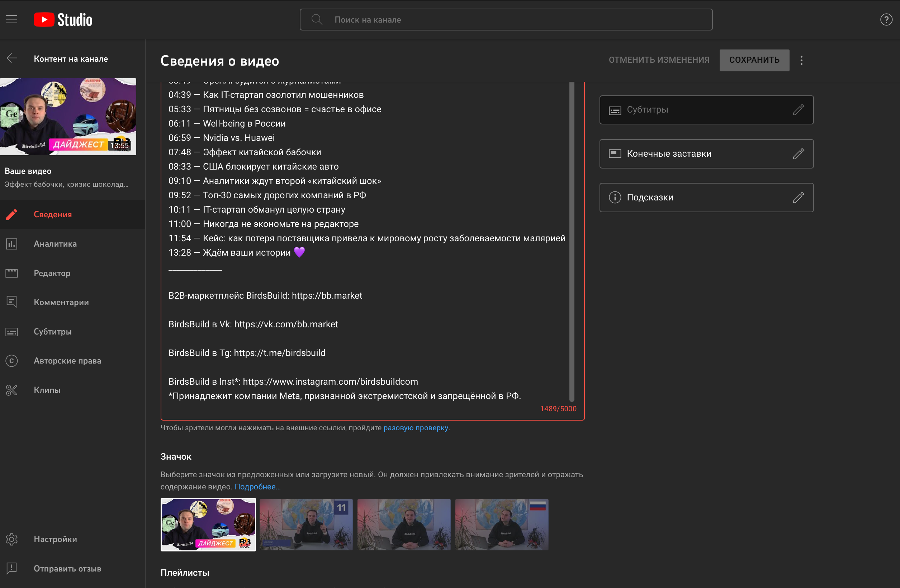The width and height of the screenshot is (900, 588).
Task: Click the edit pencil on the Субтитры card
Action: (798, 110)
